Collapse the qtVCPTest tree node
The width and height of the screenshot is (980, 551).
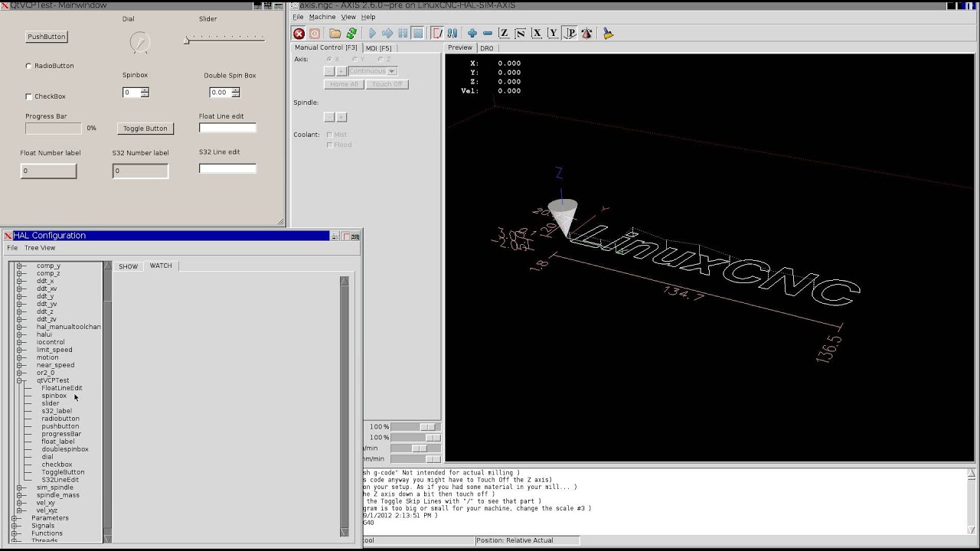[x=21, y=380]
